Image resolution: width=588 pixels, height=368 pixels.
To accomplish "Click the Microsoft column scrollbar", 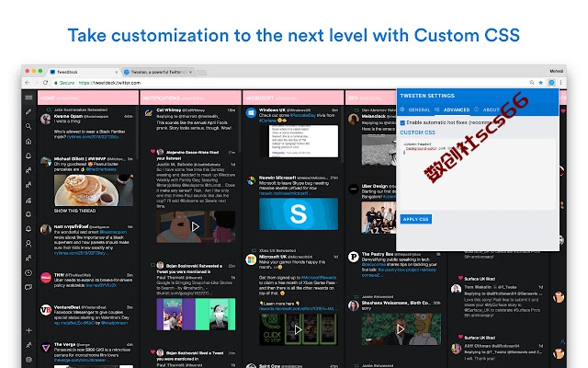I will point(343,133).
